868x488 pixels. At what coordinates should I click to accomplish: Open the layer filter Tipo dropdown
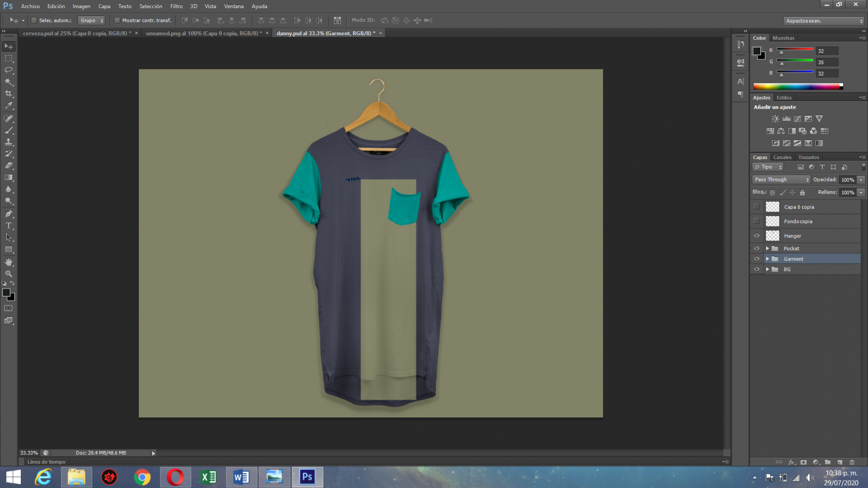(x=768, y=167)
